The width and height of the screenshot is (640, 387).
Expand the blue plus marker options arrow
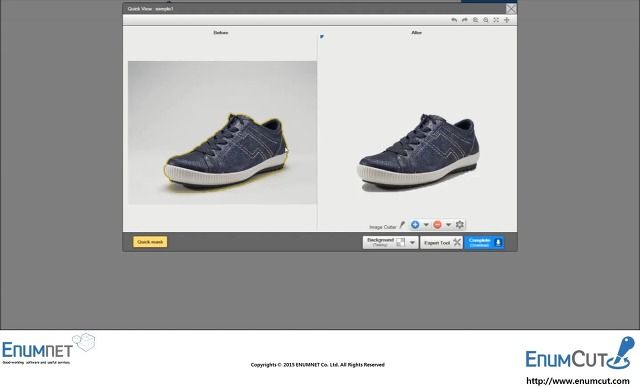(x=426, y=225)
